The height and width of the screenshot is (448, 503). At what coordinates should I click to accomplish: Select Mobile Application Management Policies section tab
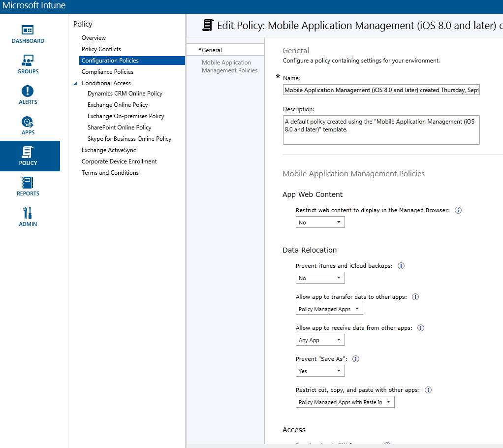[229, 66]
